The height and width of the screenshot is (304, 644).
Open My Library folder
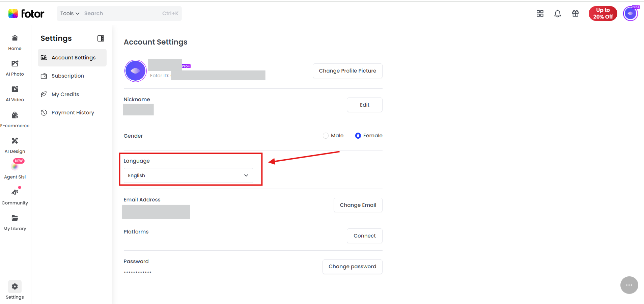(x=15, y=223)
